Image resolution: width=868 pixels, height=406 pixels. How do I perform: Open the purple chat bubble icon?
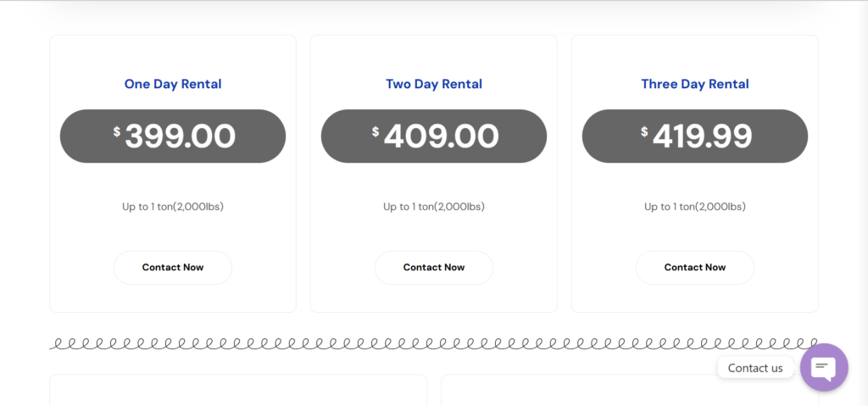click(824, 367)
